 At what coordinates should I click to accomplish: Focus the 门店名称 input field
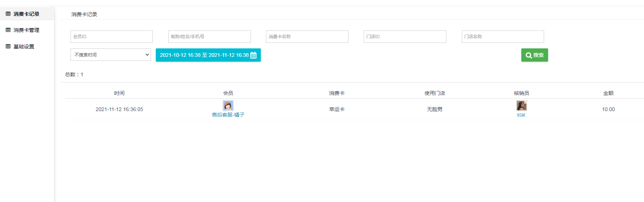[x=503, y=37]
